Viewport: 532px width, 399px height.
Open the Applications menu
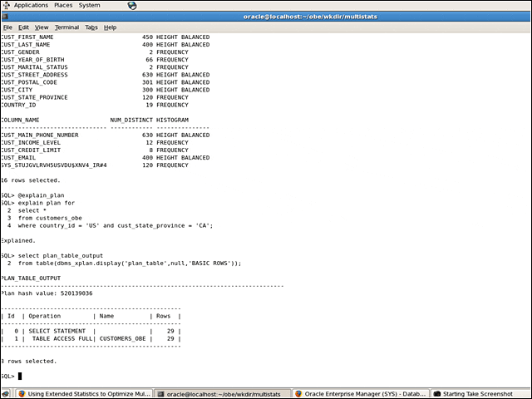click(x=31, y=6)
